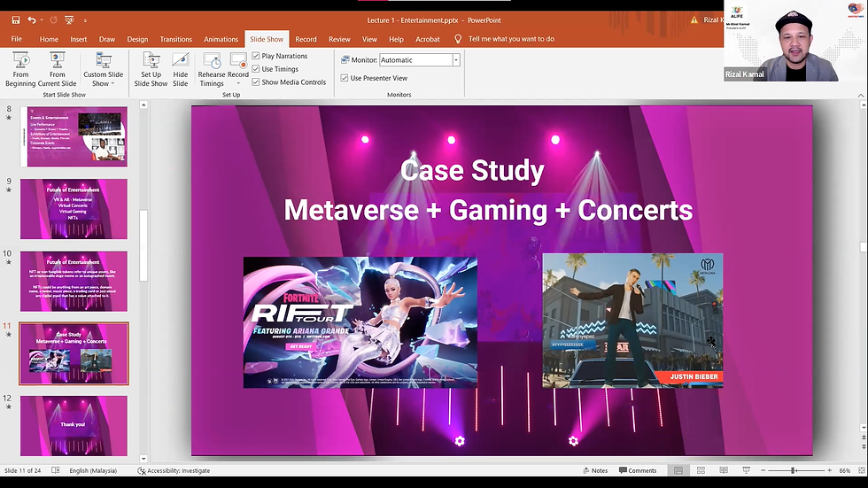Fit slide to current window icon
The width and height of the screenshot is (868, 488).
[x=861, y=470]
